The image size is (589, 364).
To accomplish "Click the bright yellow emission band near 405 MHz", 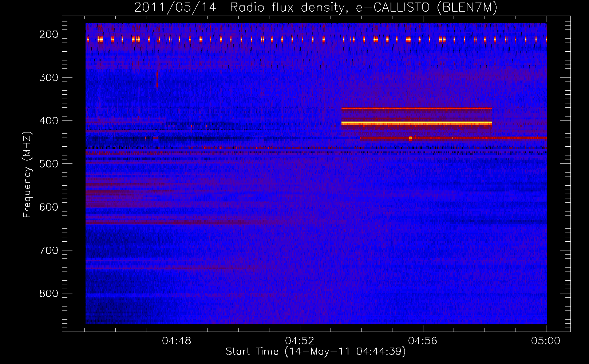I will click(x=416, y=123).
